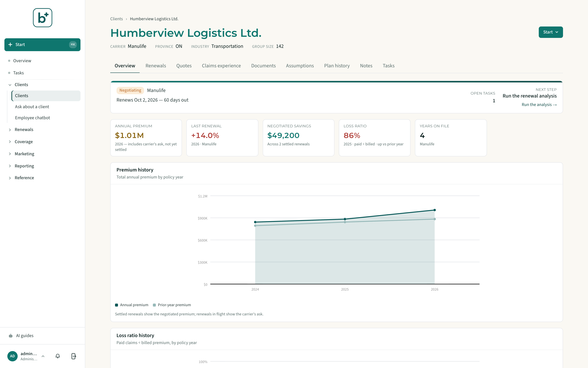Click the Negotiated Savings $49,200 card
Screen dimensions: 588x368
[298, 138]
